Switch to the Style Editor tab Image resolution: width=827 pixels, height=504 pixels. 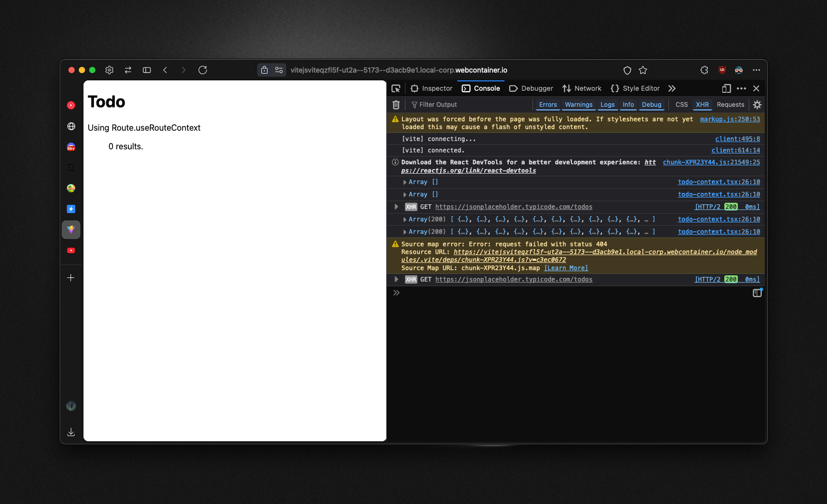coord(635,89)
